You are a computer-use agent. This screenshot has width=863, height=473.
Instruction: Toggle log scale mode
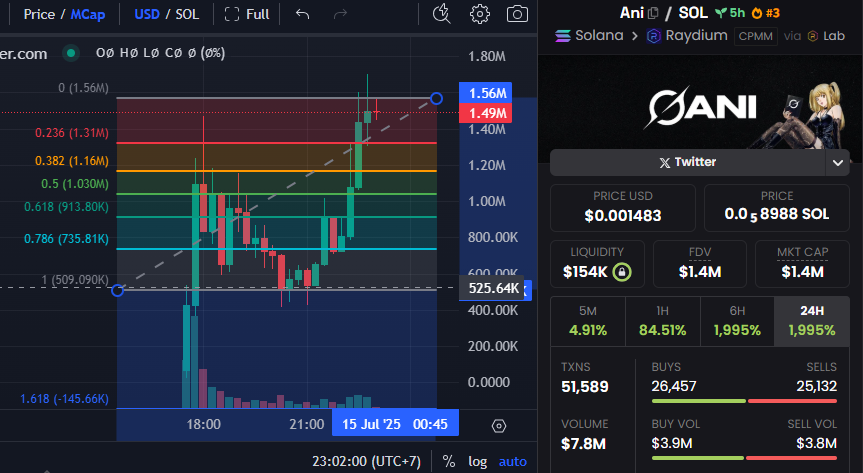coord(477,461)
